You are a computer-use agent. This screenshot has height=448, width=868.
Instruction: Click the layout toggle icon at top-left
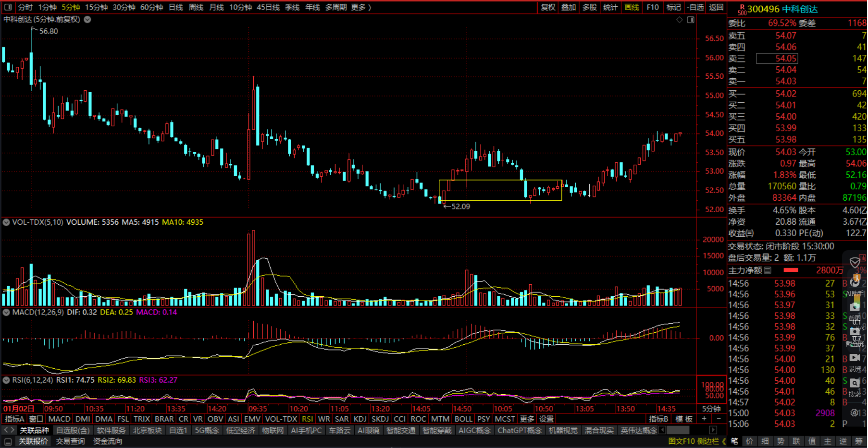8,7
